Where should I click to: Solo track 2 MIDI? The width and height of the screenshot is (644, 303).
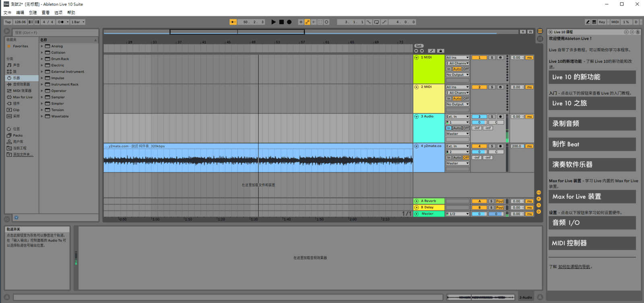(492, 87)
